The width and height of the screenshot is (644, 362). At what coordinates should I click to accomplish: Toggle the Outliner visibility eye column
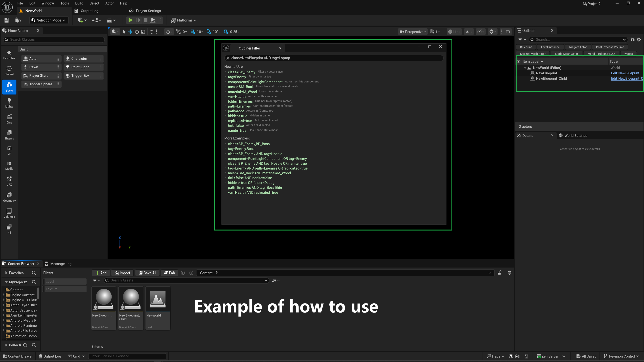click(x=519, y=61)
